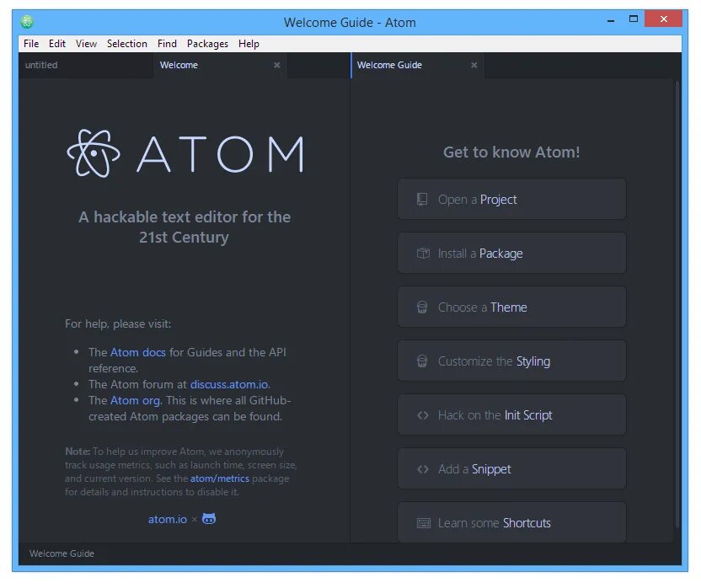Image resolution: width=701 pixels, height=588 pixels.
Task: Click the keyboard icon beside Learn some Shortcuts
Action: point(423,523)
